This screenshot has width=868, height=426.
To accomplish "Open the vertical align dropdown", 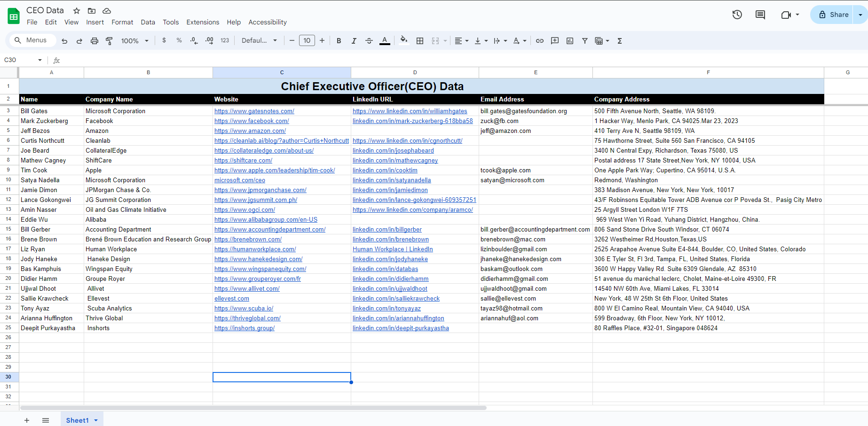I will point(481,41).
